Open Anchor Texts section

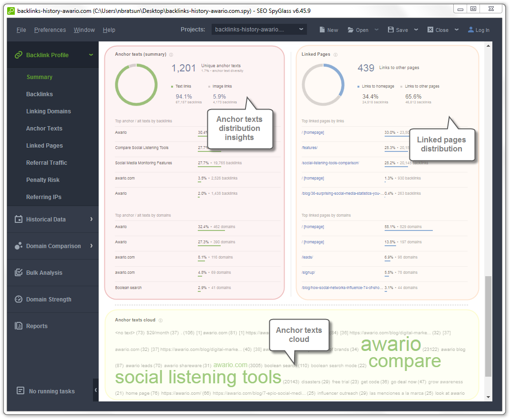[x=44, y=129]
